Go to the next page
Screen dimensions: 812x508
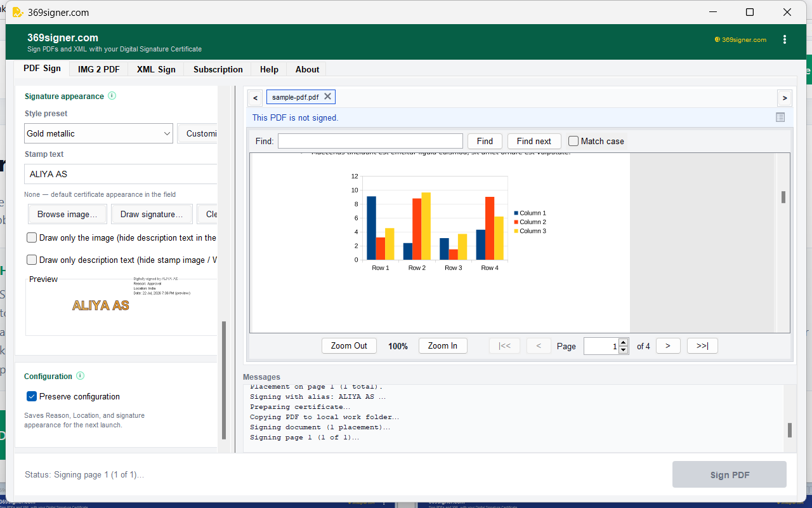coord(668,346)
